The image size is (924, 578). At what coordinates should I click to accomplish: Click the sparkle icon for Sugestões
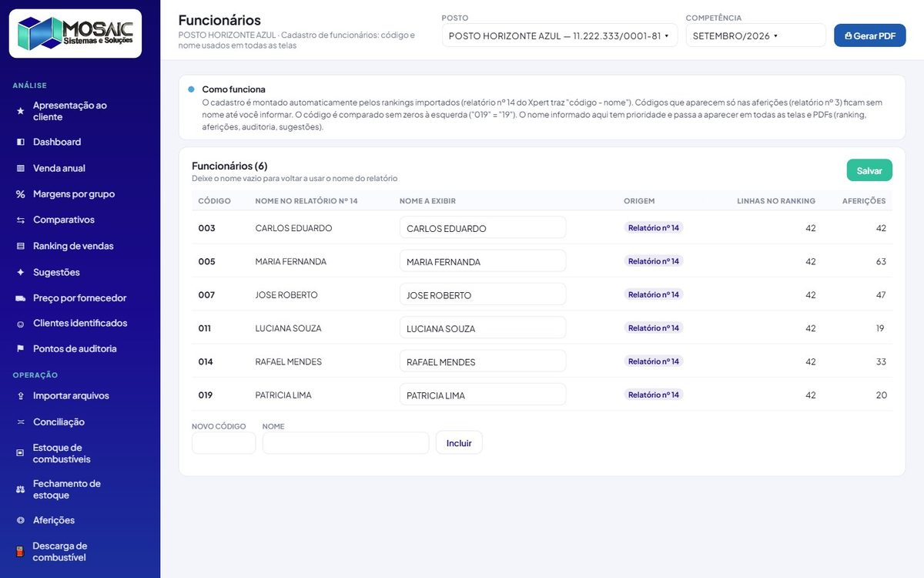pyautogui.click(x=21, y=272)
